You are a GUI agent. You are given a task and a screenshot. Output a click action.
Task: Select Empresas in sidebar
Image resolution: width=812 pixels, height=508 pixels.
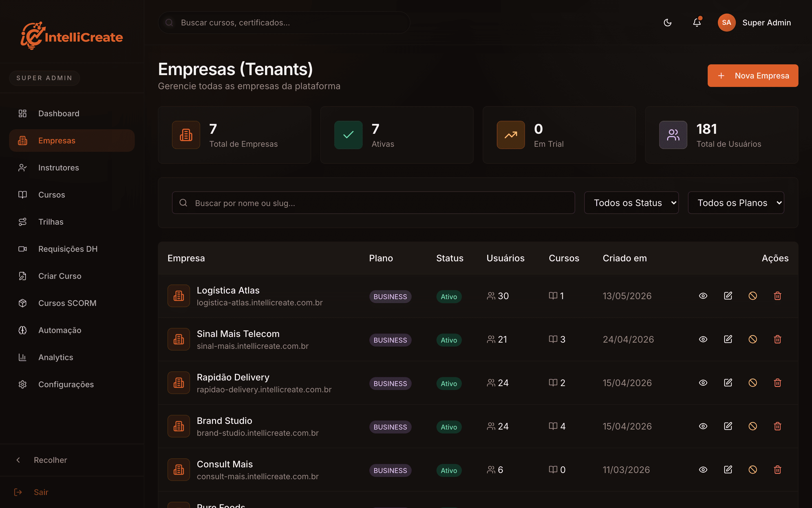pyautogui.click(x=72, y=141)
